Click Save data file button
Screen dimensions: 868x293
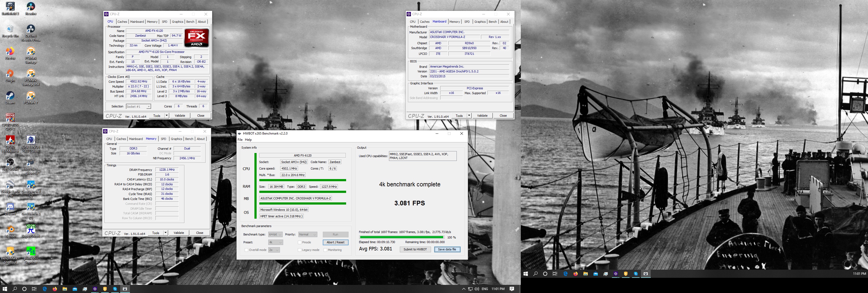click(447, 250)
